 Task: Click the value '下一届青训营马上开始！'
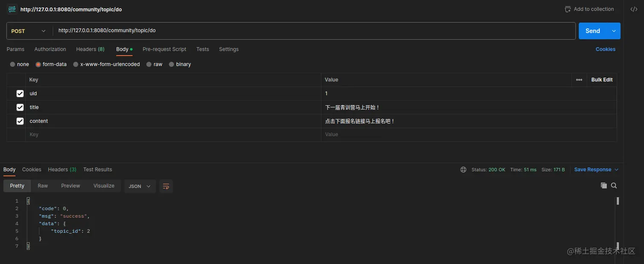click(x=352, y=108)
